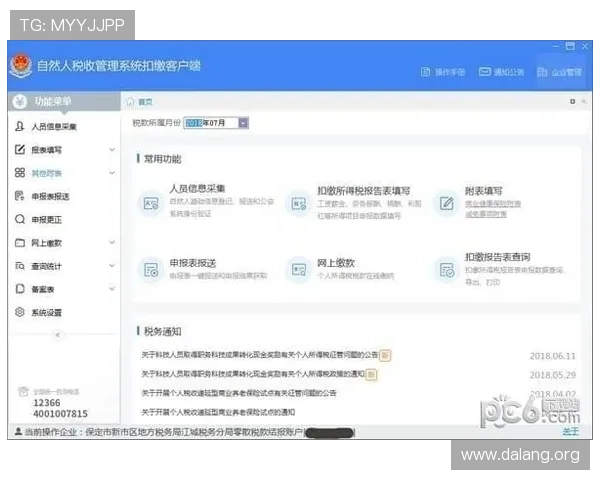The height and width of the screenshot is (480, 600).
Task: Expand the 网上缴款 chevron
Action: tap(112, 242)
